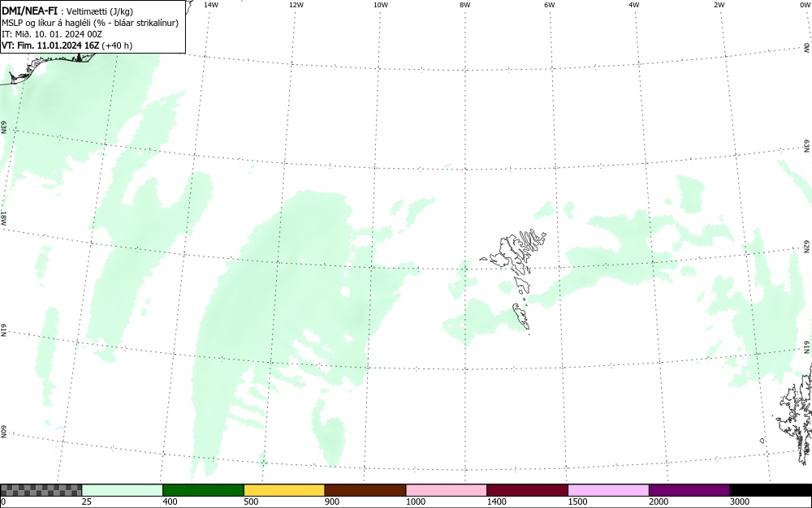The height and width of the screenshot is (508, 812).
Task: Click the 62N latitude label on right edge
Action: point(807,246)
